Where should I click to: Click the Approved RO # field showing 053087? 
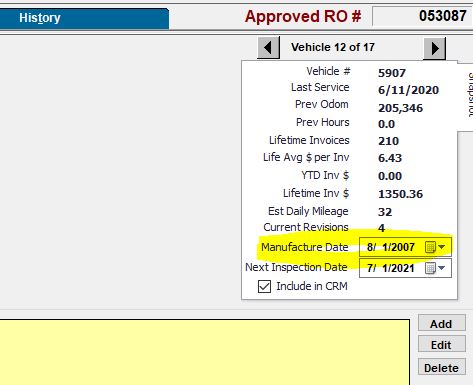422,16
